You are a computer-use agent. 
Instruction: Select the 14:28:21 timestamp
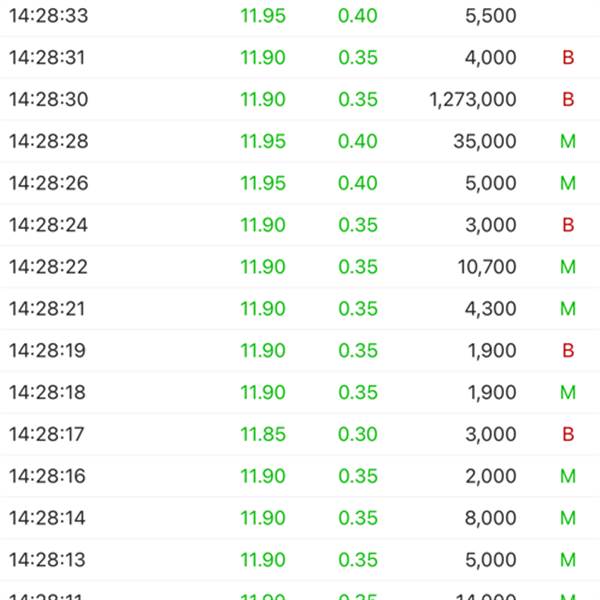point(47,309)
